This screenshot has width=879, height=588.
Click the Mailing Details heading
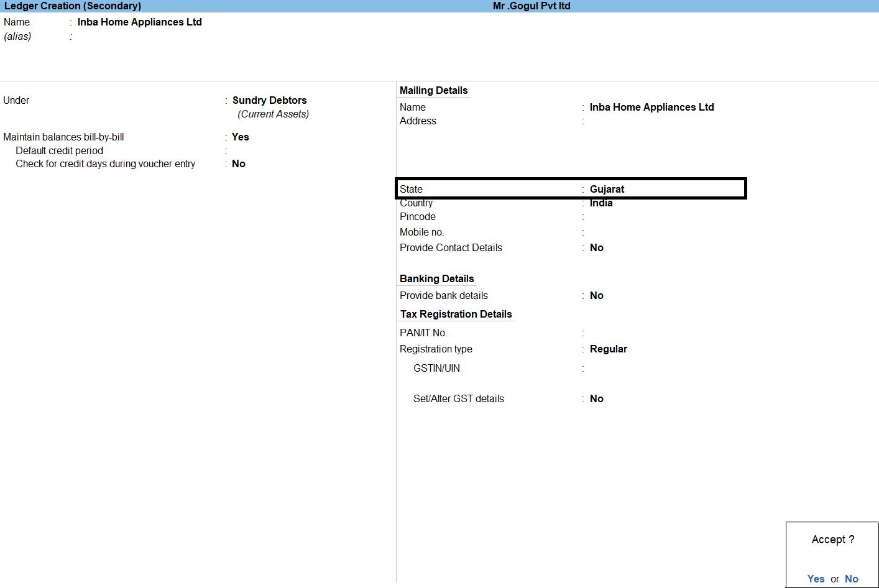[433, 90]
